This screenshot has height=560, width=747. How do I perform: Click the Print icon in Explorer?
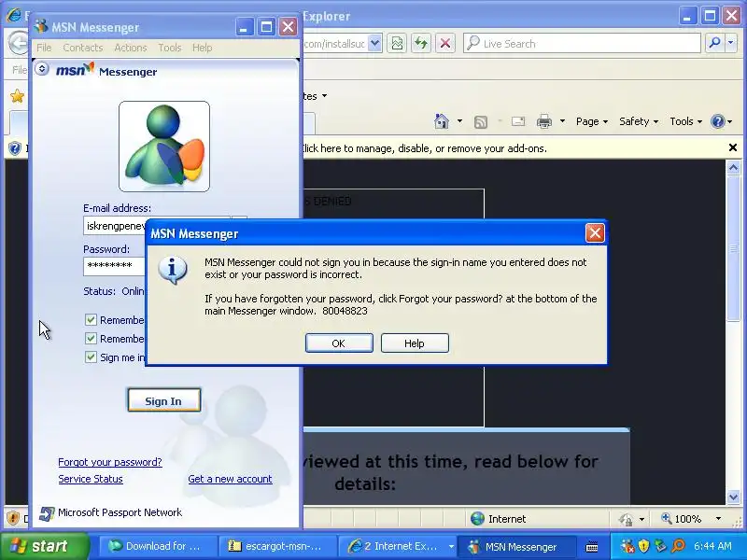pos(544,121)
